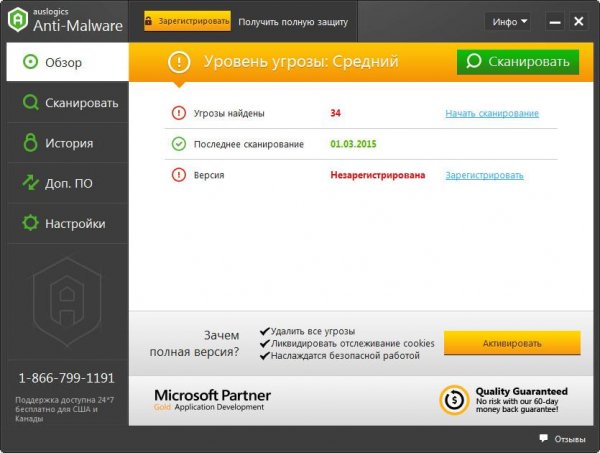600x453 pixels.
Task: Click the green Сканировать button
Action: (518, 62)
